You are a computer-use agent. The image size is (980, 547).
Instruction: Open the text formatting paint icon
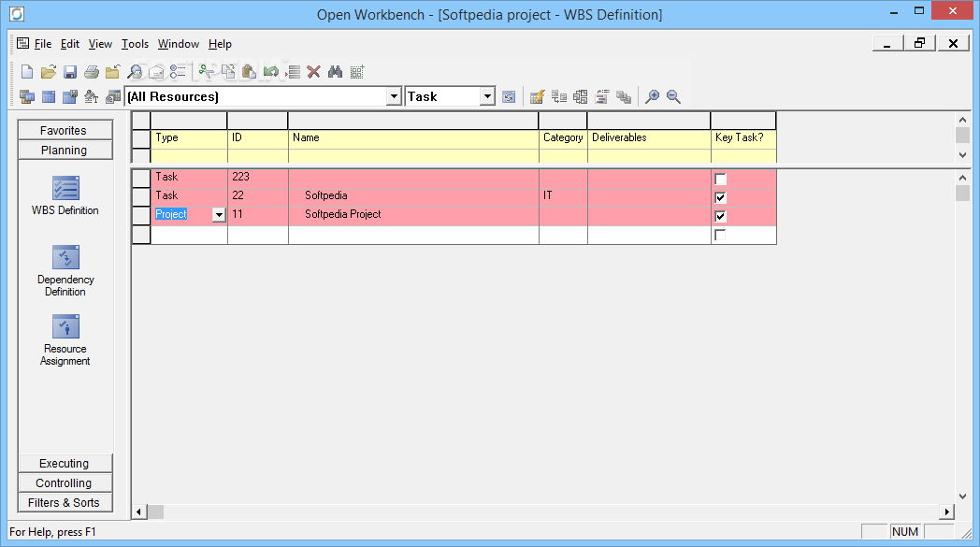[92, 97]
